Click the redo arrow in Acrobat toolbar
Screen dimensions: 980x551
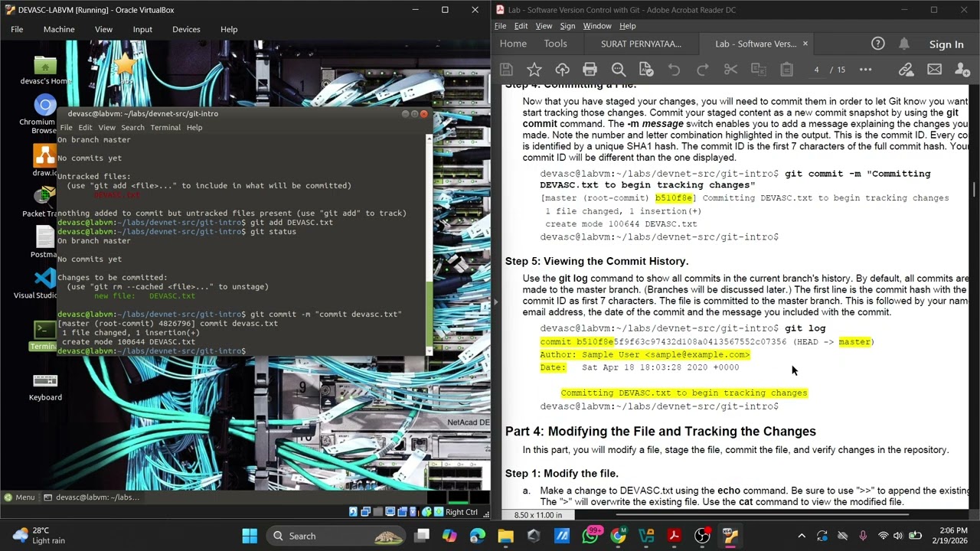click(x=702, y=70)
